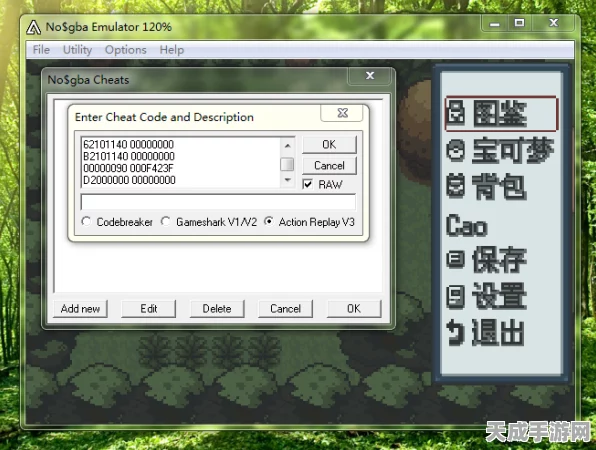This screenshot has height=450, width=596.
Task: Open the Options menu
Action: pos(125,50)
